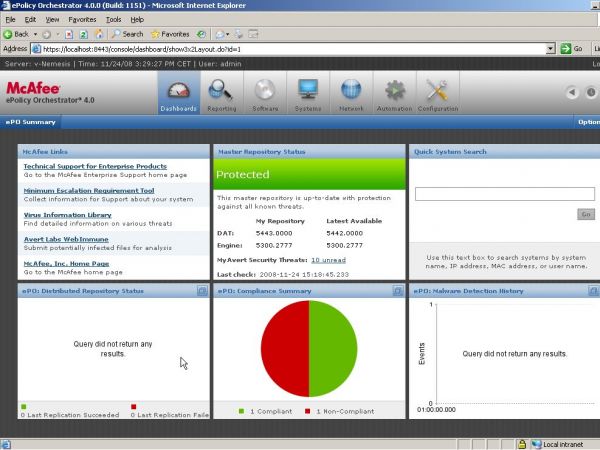This screenshot has width=600, height=450.
Task: Open the Software section
Action: pyautogui.click(x=265, y=93)
